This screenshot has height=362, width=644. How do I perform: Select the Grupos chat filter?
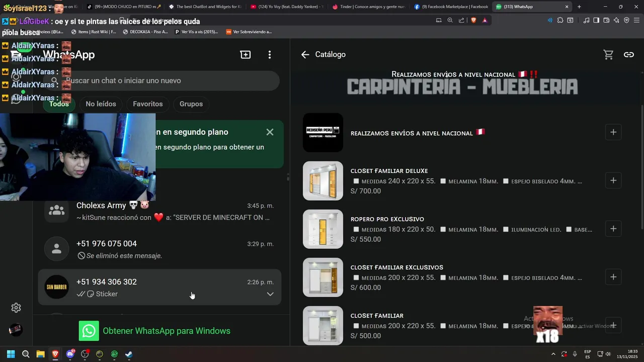coord(191,104)
